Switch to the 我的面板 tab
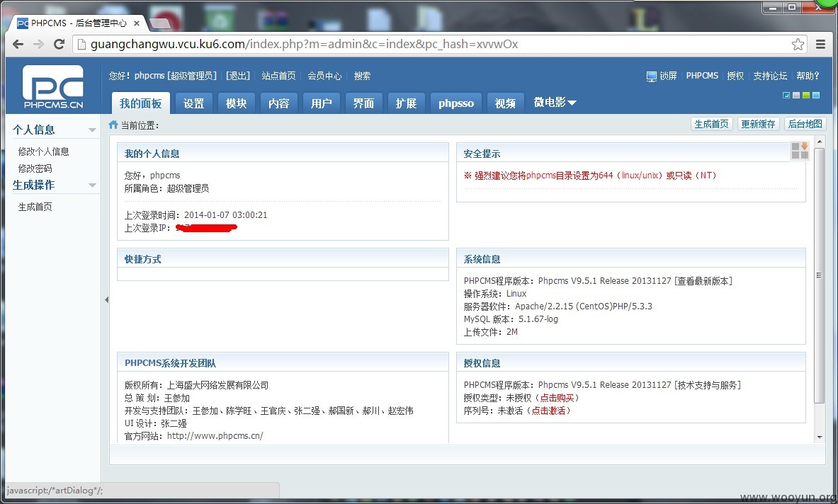The width and height of the screenshot is (838, 504). coord(140,103)
